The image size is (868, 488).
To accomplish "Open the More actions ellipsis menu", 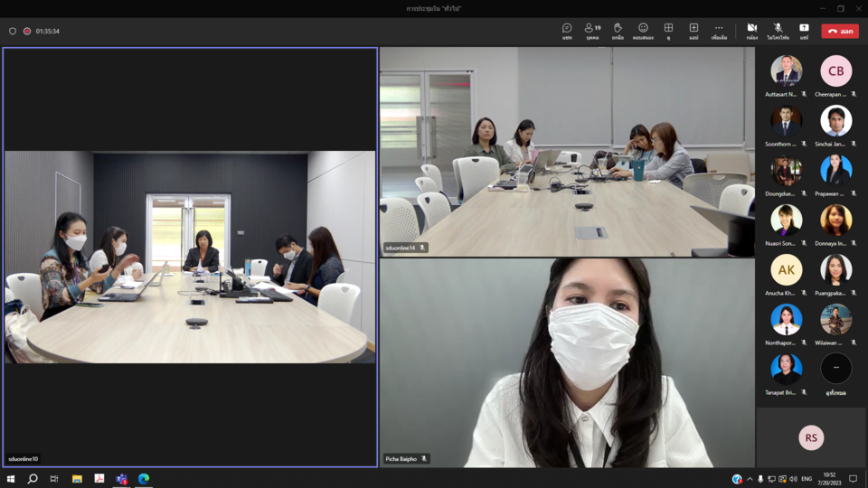I will click(x=719, y=31).
